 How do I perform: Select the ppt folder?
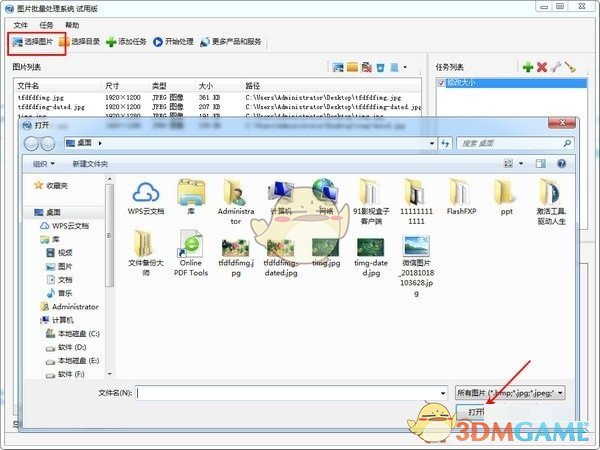[506, 197]
